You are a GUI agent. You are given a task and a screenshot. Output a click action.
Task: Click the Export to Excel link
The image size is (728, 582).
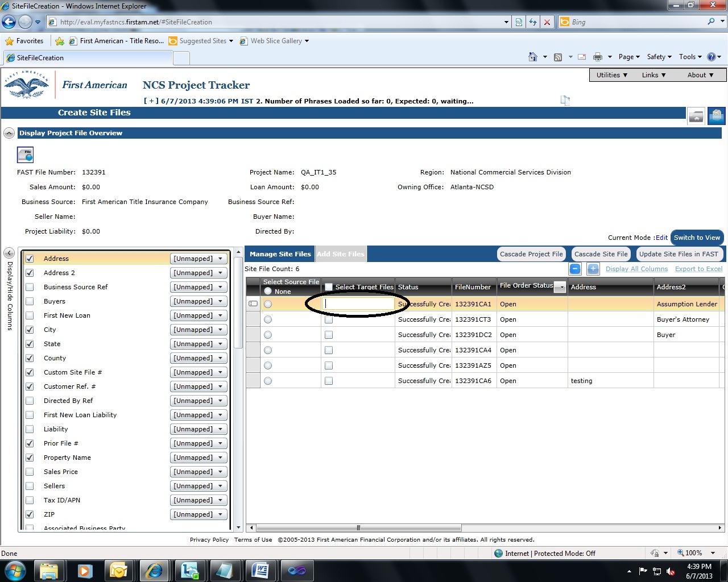[698, 269]
